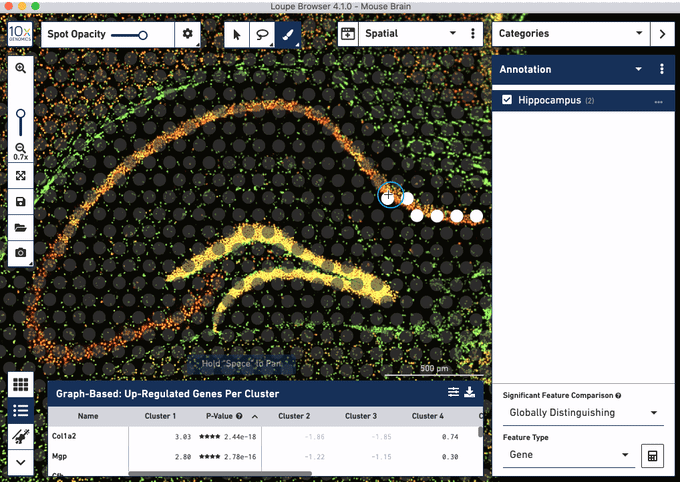
Task: Open Annotation panel options menu
Action: tap(662, 69)
